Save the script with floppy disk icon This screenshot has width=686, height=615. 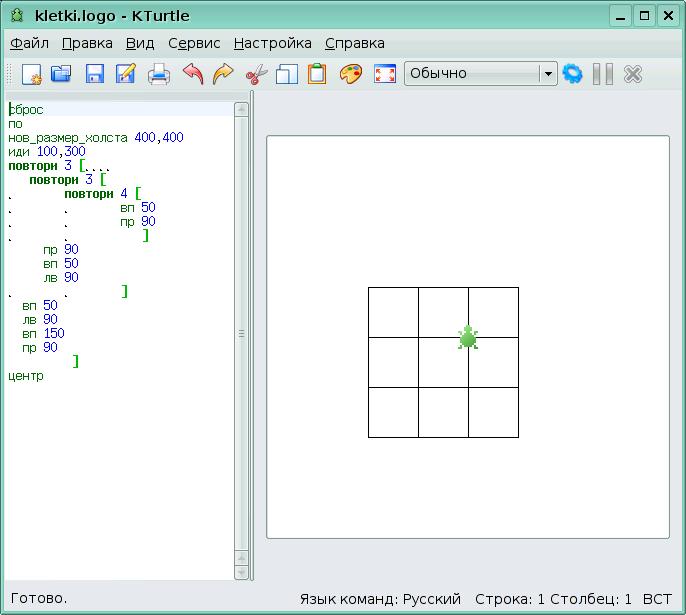95,74
